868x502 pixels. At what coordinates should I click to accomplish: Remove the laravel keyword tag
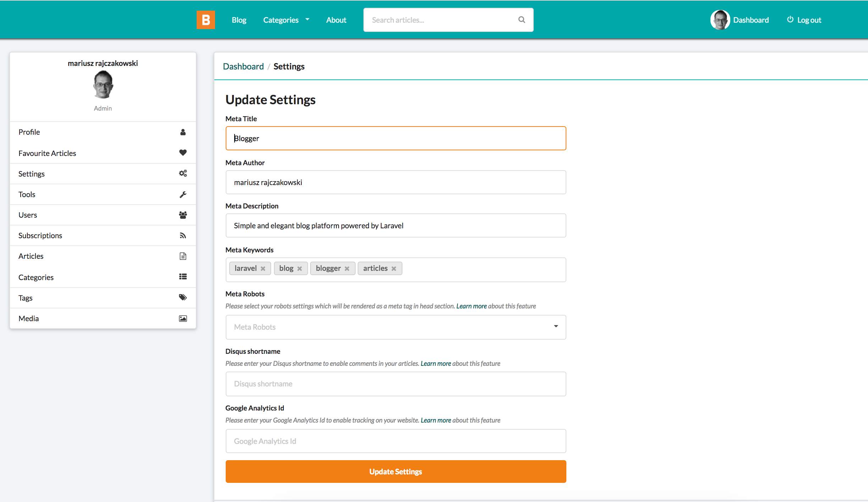coord(264,268)
